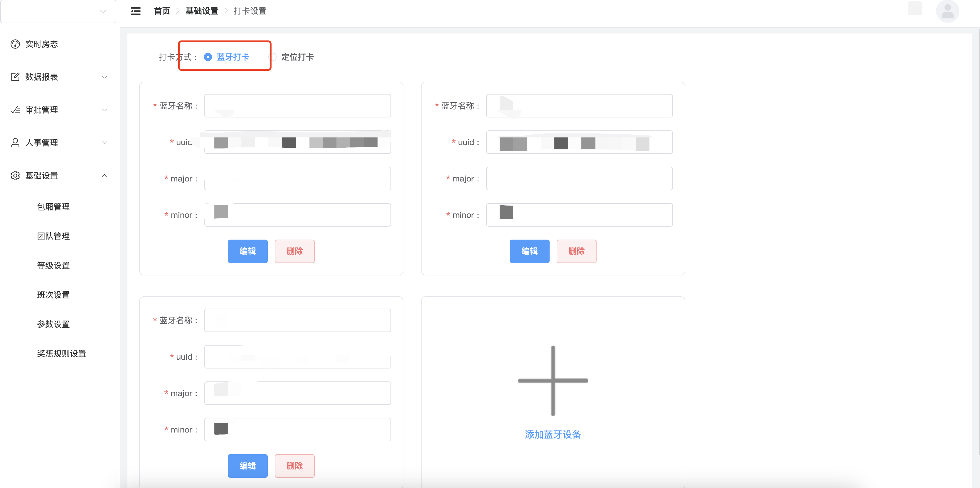Image resolution: width=980 pixels, height=488 pixels.
Task: Click the 人事管理 person icon
Action: click(15, 143)
